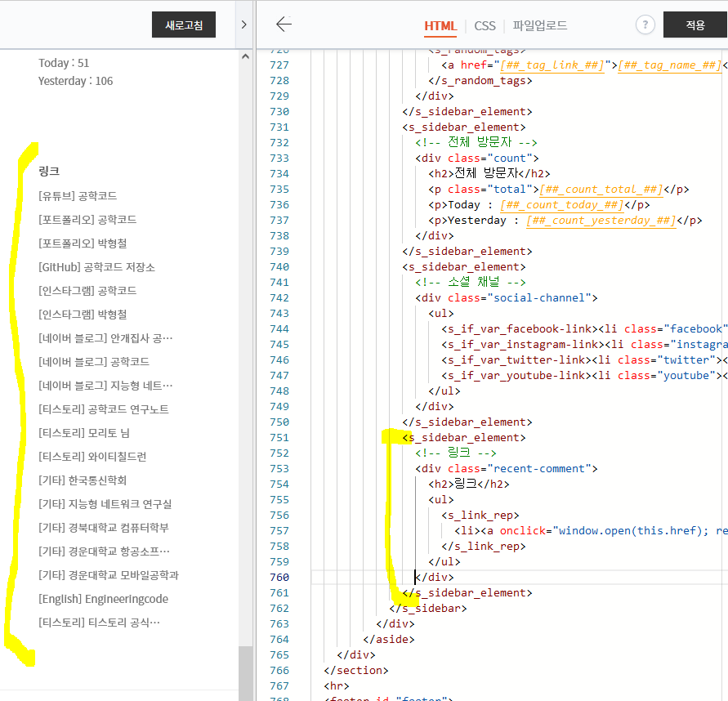Screen dimensions: 728x701
Task: Open link [포트폴리오] 공학코드
Action: click(87, 220)
